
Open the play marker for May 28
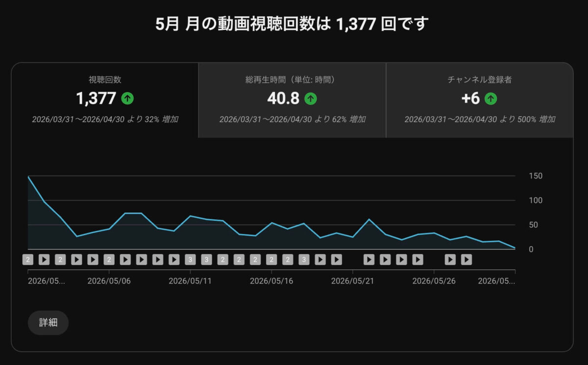(466, 260)
